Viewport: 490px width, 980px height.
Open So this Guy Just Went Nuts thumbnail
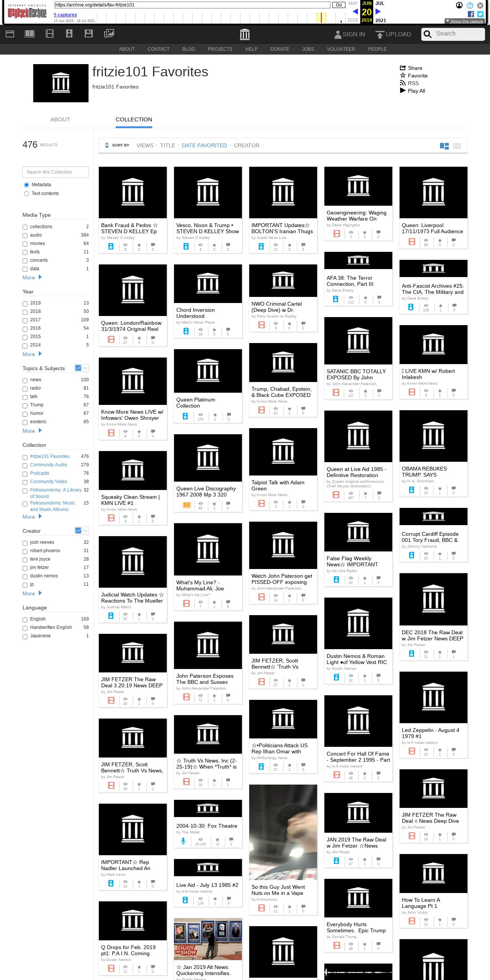(x=283, y=832)
